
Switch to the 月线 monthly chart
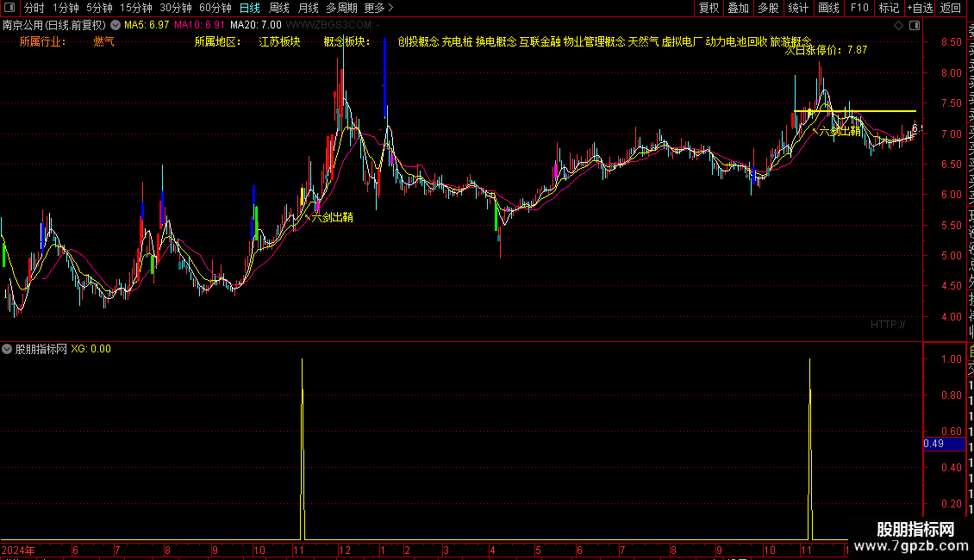[308, 8]
